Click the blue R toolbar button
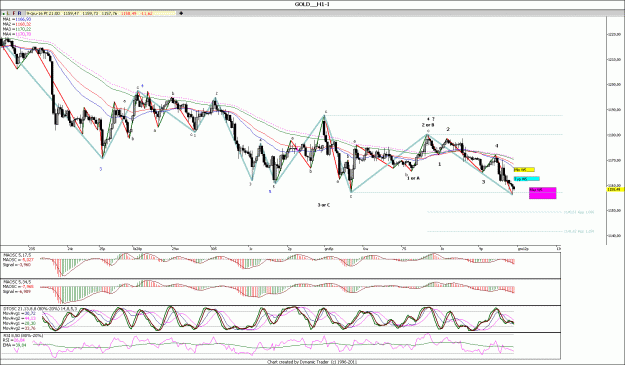The width and height of the screenshot is (625, 365). coord(20,13)
